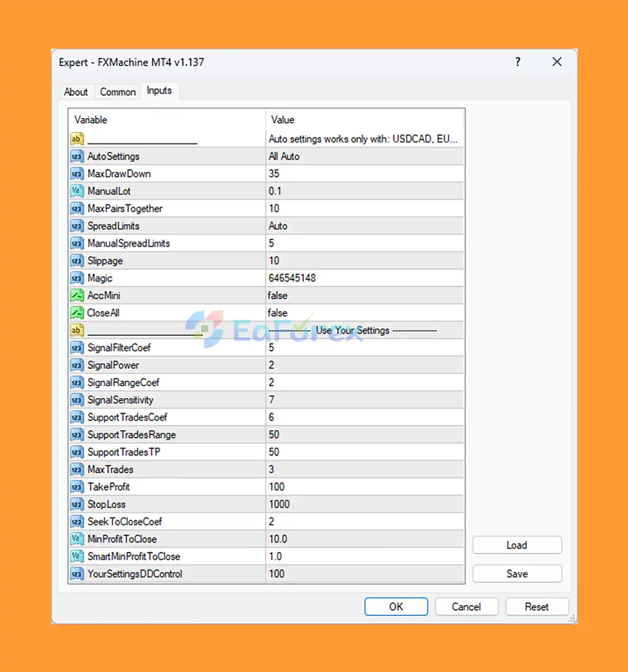
Task: Toggle the CloseAll value 'false'
Action: click(x=365, y=313)
